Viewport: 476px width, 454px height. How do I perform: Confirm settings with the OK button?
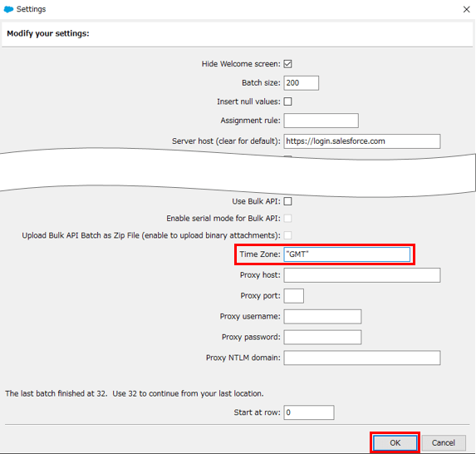[x=395, y=442]
